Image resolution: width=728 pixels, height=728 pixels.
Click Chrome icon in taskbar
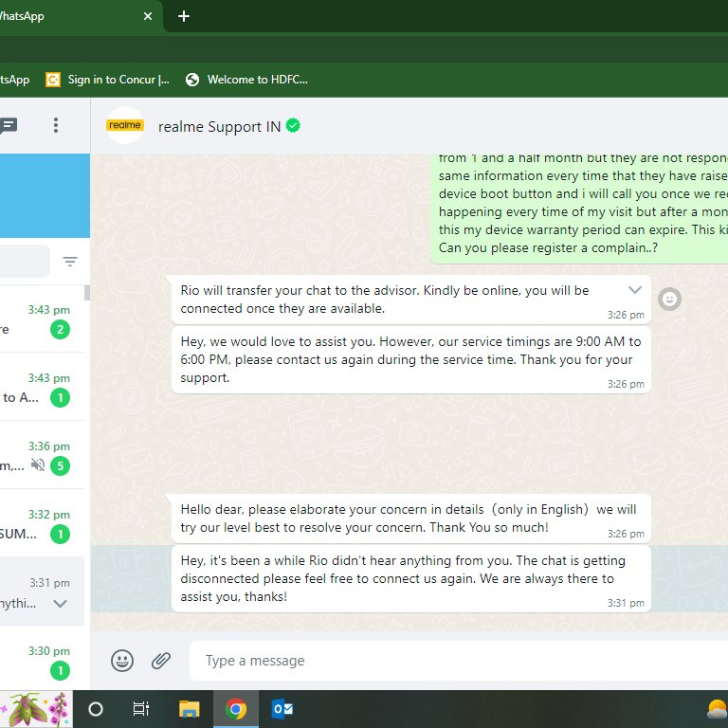tap(236, 709)
